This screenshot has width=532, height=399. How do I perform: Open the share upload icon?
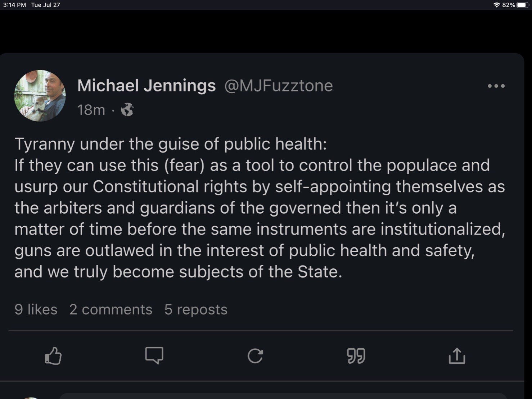click(x=457, y=356)
